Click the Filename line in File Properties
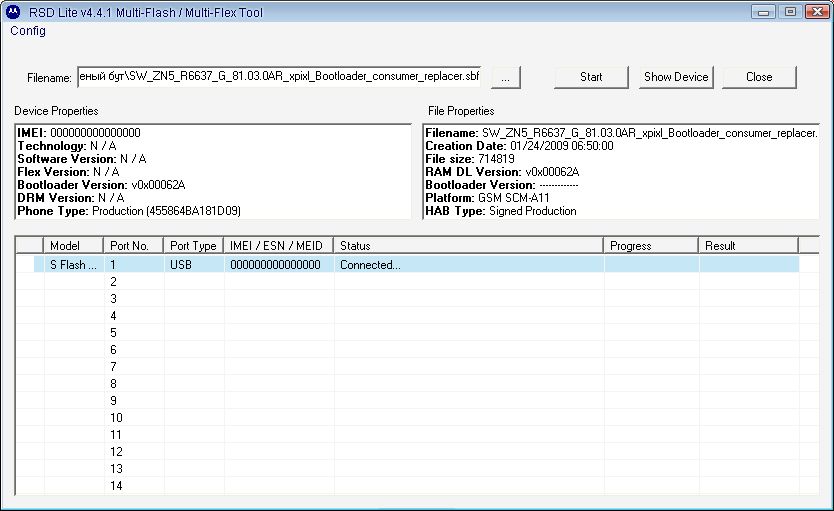The image size is (834, 511). pyautogui.click(x=621, y=133)
